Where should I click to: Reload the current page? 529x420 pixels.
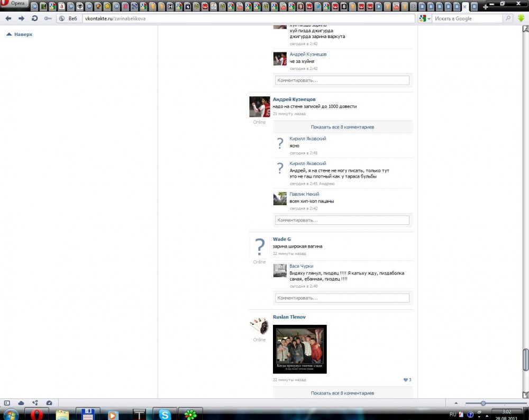click(x=34, y=19)
